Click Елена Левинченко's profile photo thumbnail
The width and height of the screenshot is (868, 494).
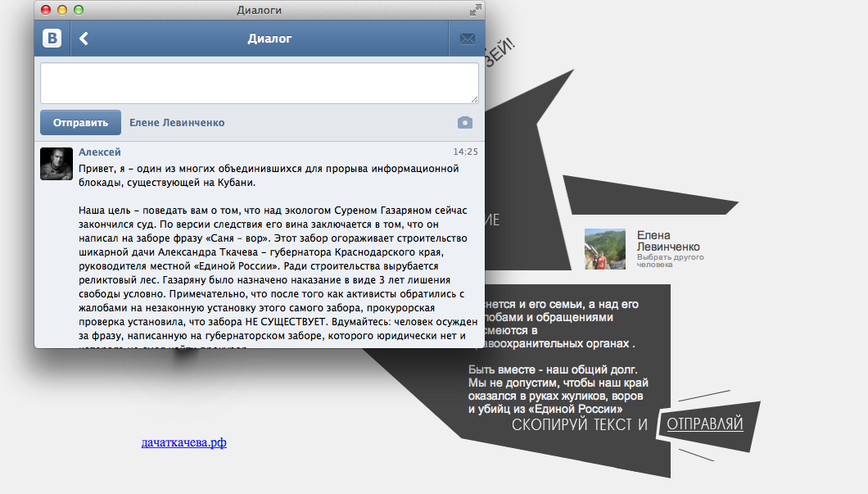click(x=605, y=249)
